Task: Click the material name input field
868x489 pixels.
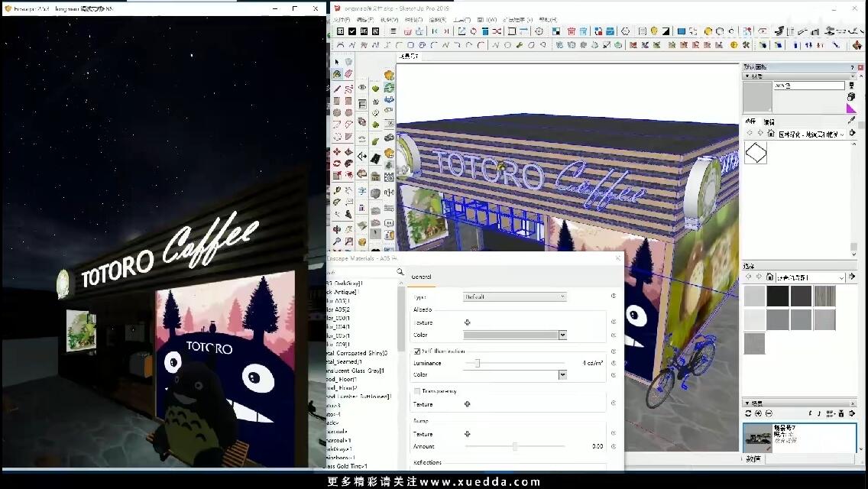Action: tap(809, 86)
